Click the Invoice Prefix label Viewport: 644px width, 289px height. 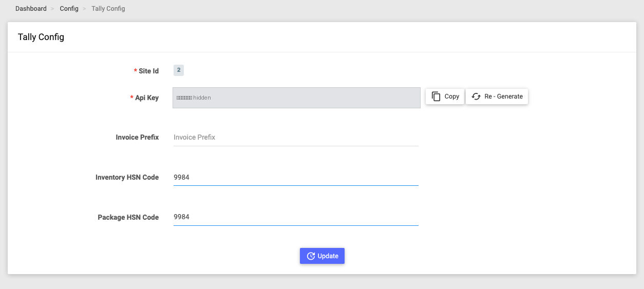click(x=137, y=138)
